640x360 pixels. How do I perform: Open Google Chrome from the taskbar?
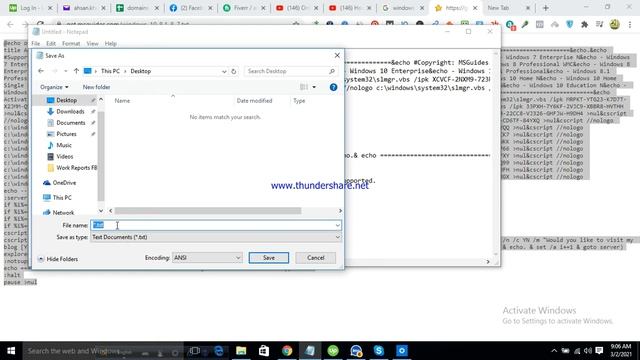point(287,351)
